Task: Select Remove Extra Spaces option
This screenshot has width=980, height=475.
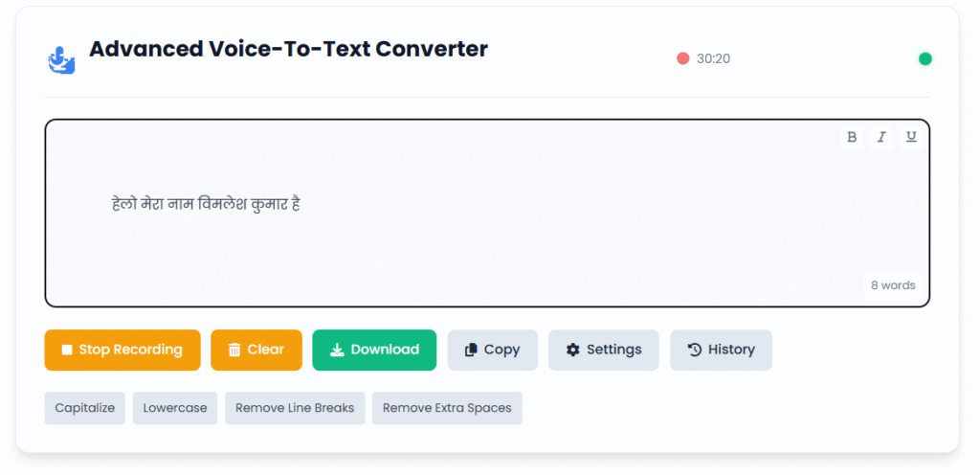Action: 447,408
